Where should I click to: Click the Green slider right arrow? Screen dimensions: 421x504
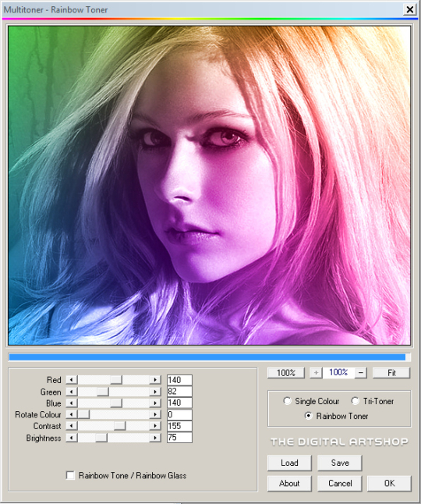tap(155, 392)
